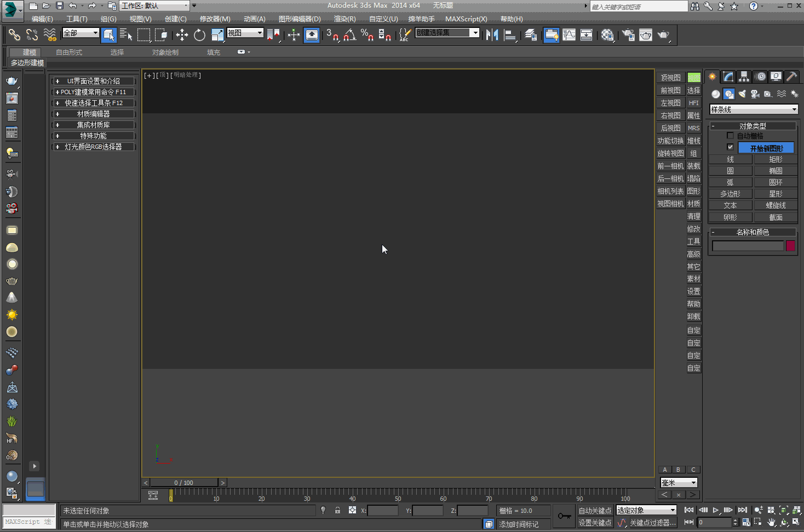Open Render Setup teapot icon
The height and width of the screenshot is (532, 804).
click(629, 35)
